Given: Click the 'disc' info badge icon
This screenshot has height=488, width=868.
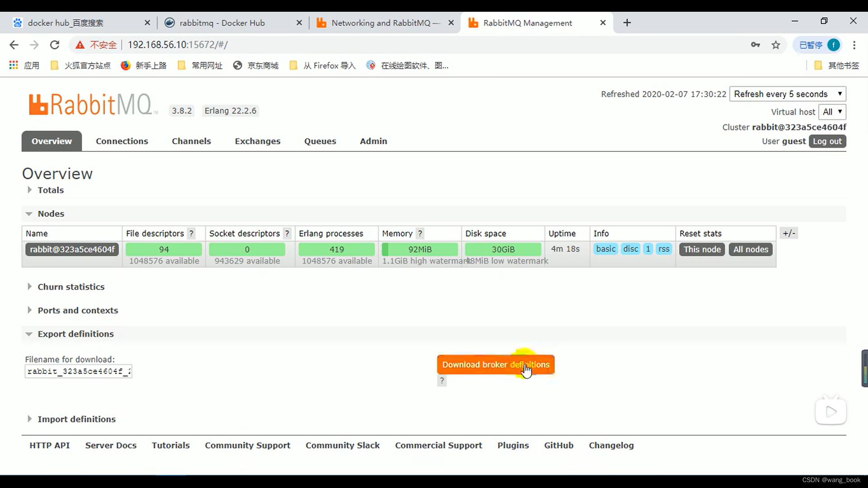Looking at the screenshot, I should coord(630,249).
